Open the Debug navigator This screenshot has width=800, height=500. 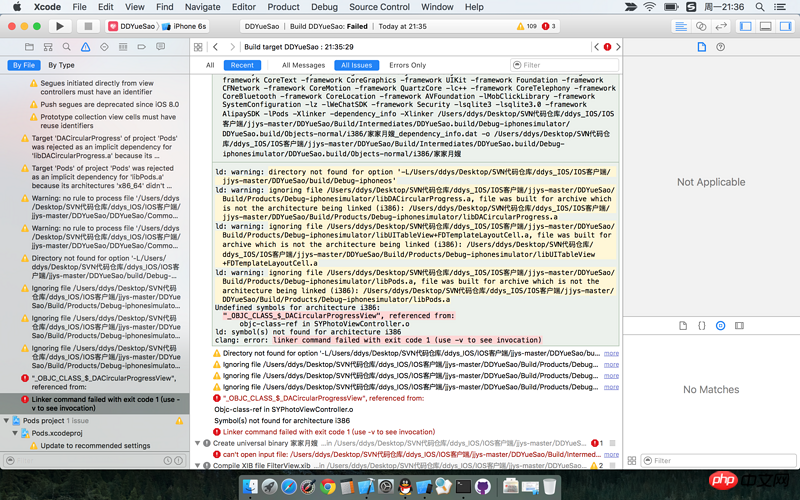pos(123,47)
